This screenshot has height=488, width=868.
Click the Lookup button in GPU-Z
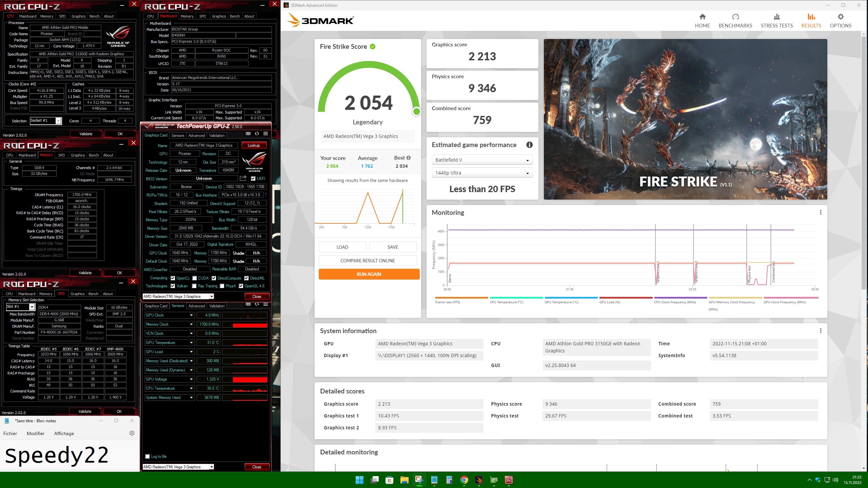tap(254, 145)
